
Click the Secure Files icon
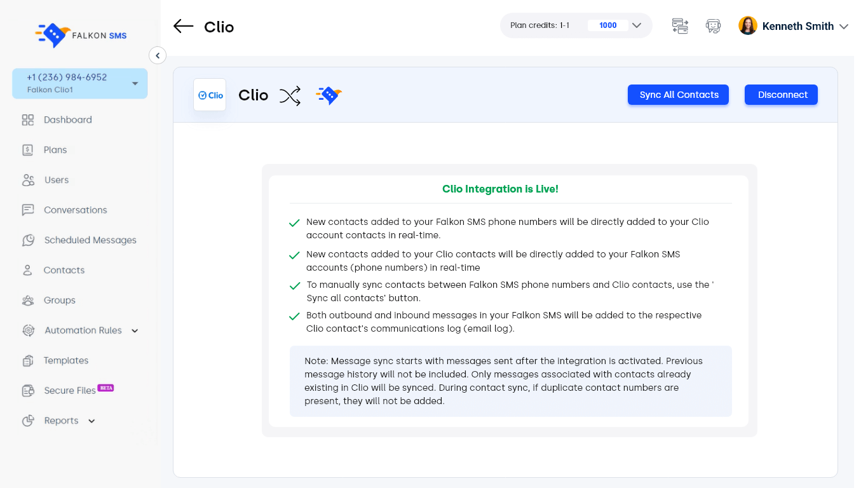click(28, 391)
